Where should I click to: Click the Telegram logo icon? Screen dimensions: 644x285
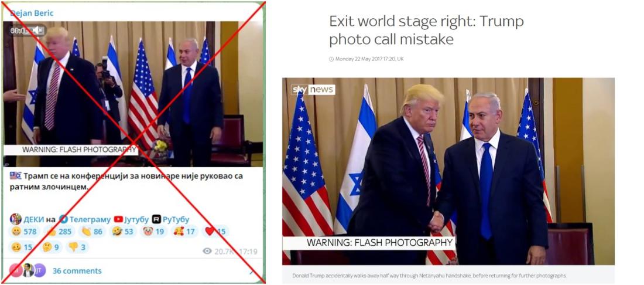(x=63, y=219)
